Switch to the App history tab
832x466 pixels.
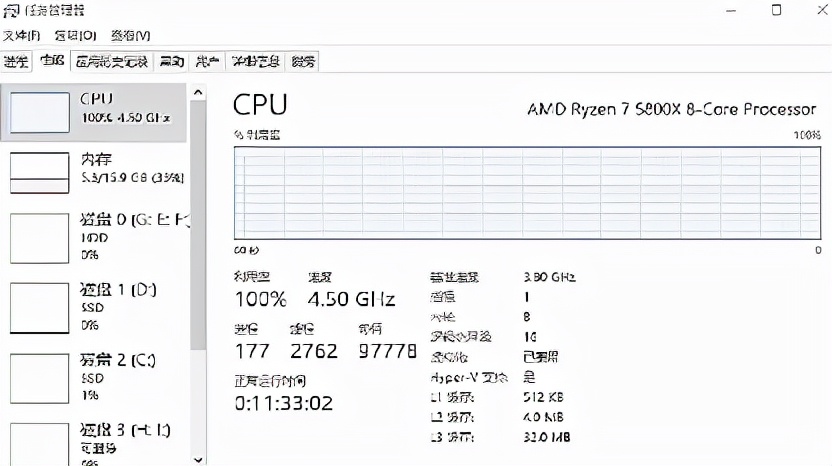(x=111, y=62)
